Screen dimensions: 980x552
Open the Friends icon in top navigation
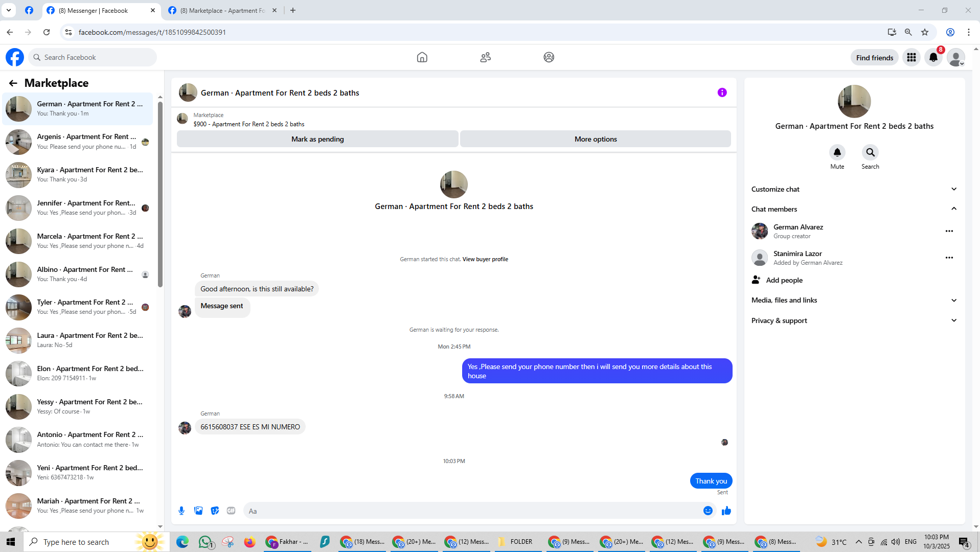point(485,57)
